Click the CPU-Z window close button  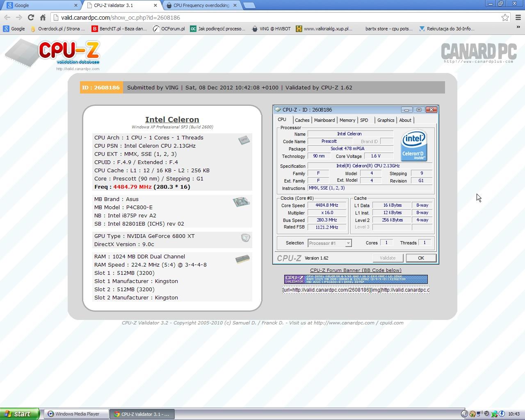click(x=431, y=110)
